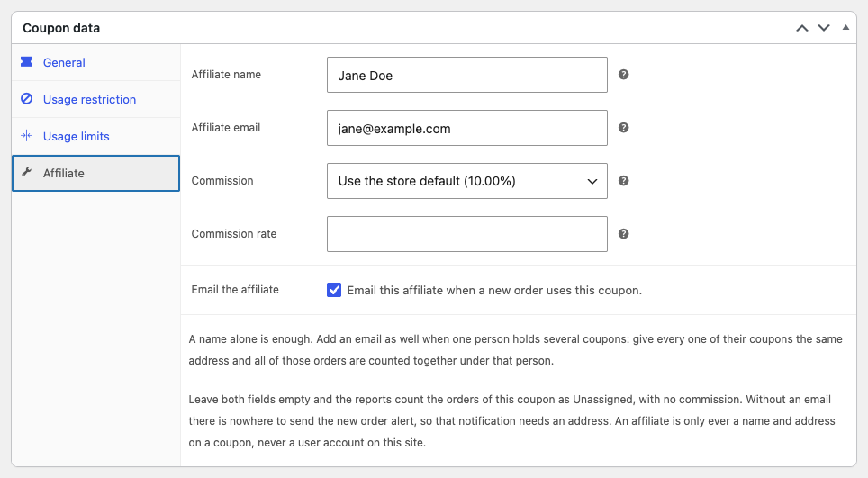Click the Email the affiliate label

235,290
